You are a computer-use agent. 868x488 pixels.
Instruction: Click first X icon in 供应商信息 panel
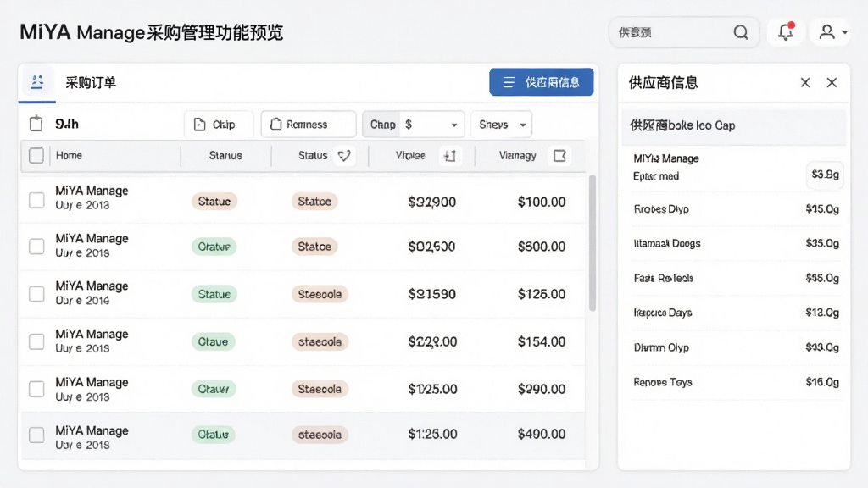point(805,82)
